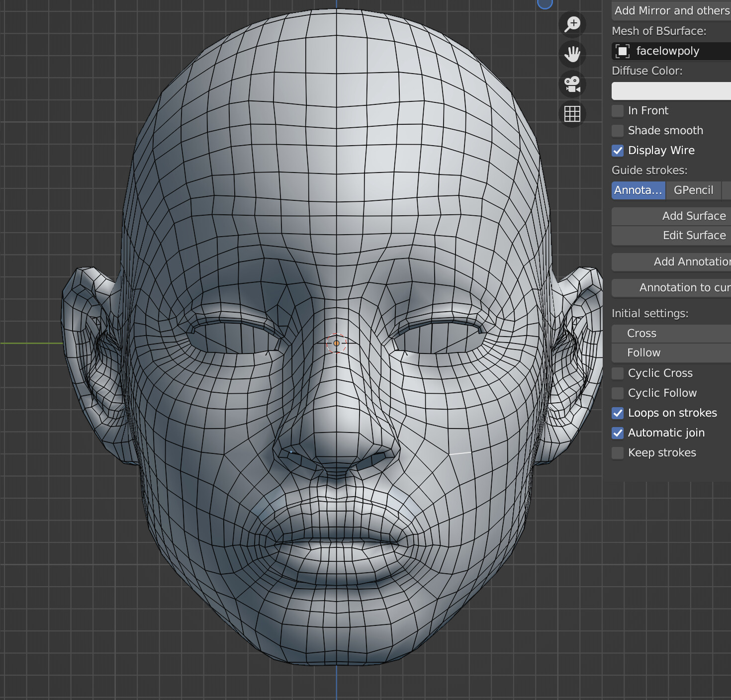
Task: Select the Annotation guide strokes tab
Action: (639, 190)
